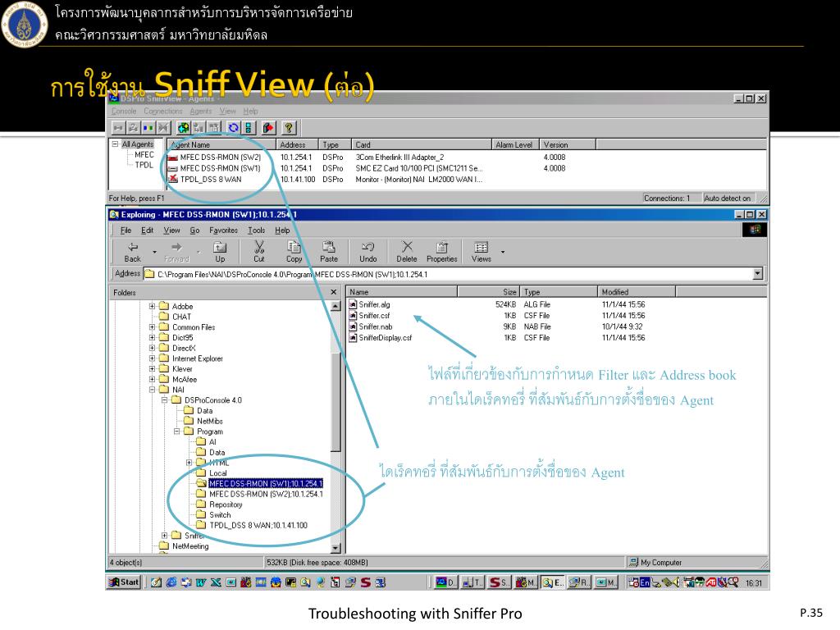
Task: Sort agents by the Agent Name column header
Action: tap(221, 144)
